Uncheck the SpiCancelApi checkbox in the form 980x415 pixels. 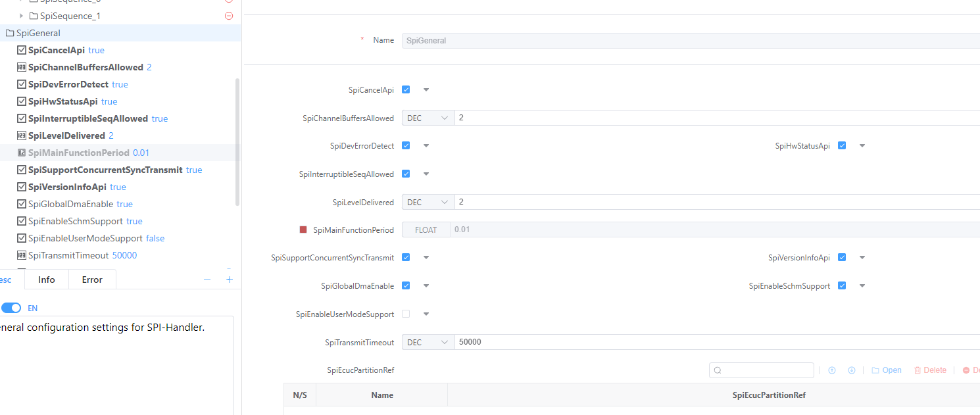click(x=406, y=89)
